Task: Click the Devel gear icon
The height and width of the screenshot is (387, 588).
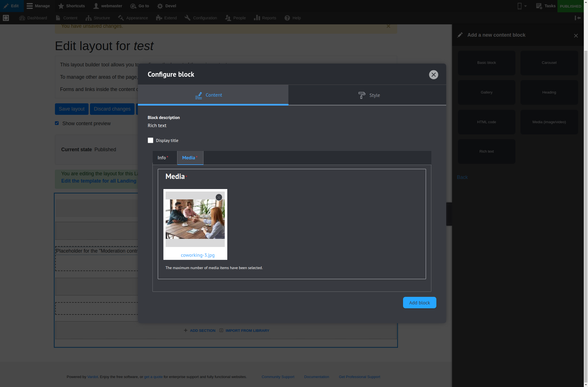Action: (x=160, y=6)
